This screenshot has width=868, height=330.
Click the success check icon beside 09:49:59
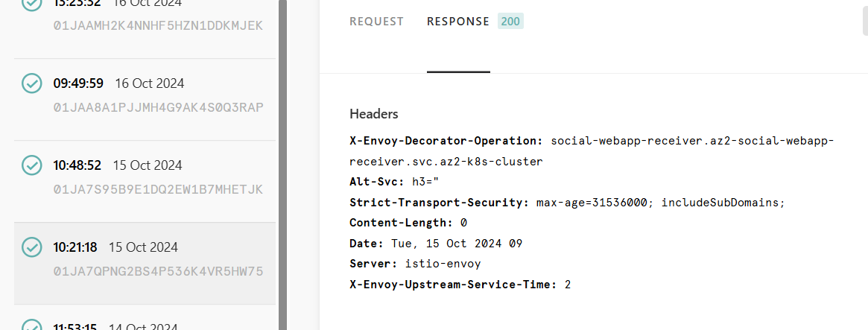pyautogui.click(x=31, y=83)
